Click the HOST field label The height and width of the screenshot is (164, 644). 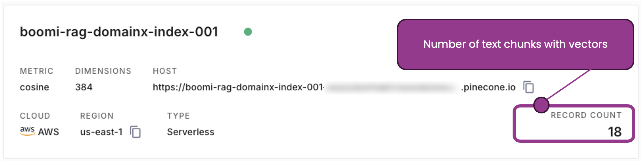point(164,71)
